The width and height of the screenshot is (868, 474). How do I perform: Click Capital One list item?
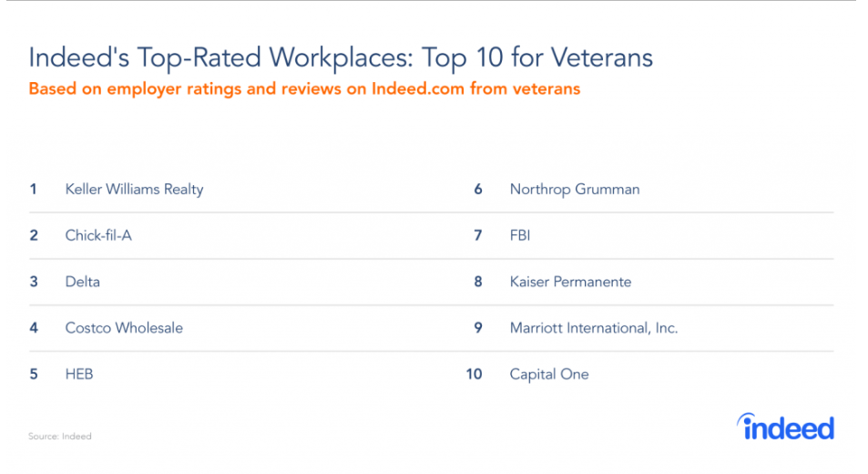coord(549,375)
